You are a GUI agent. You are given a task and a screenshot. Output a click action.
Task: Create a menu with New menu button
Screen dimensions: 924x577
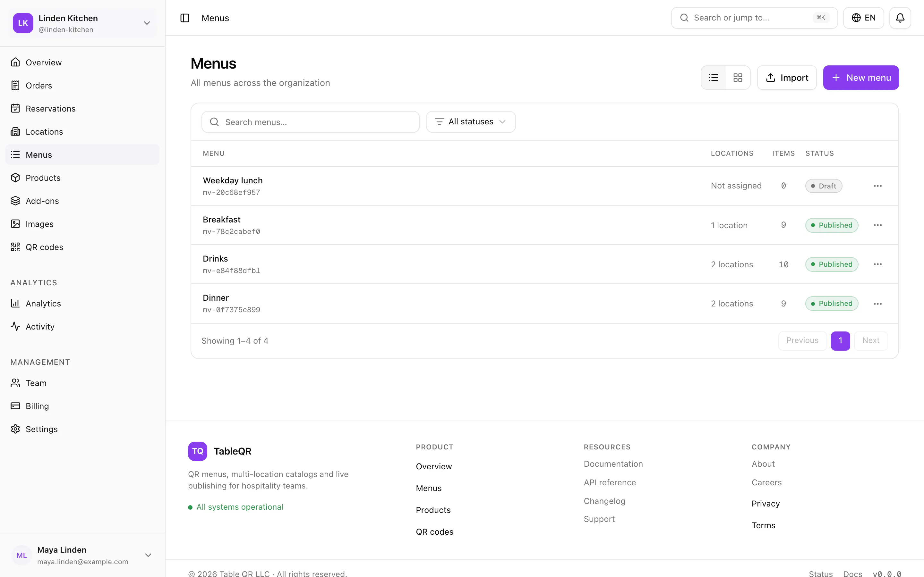coord(860,78)
